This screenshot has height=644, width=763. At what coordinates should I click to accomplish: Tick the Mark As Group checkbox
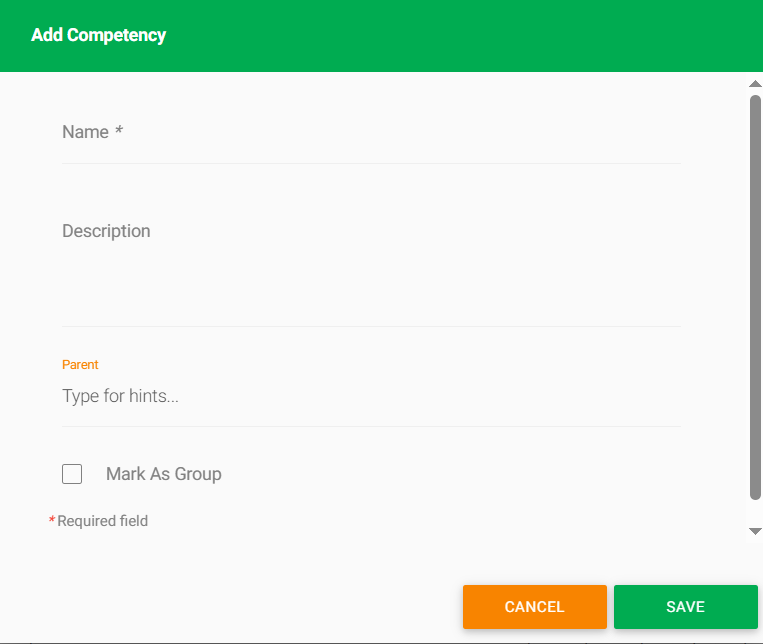point(72,474)
